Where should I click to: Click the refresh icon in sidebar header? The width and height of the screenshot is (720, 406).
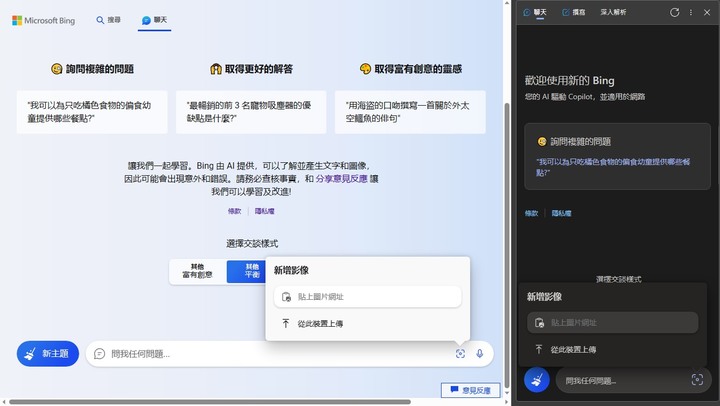[674, 12]
